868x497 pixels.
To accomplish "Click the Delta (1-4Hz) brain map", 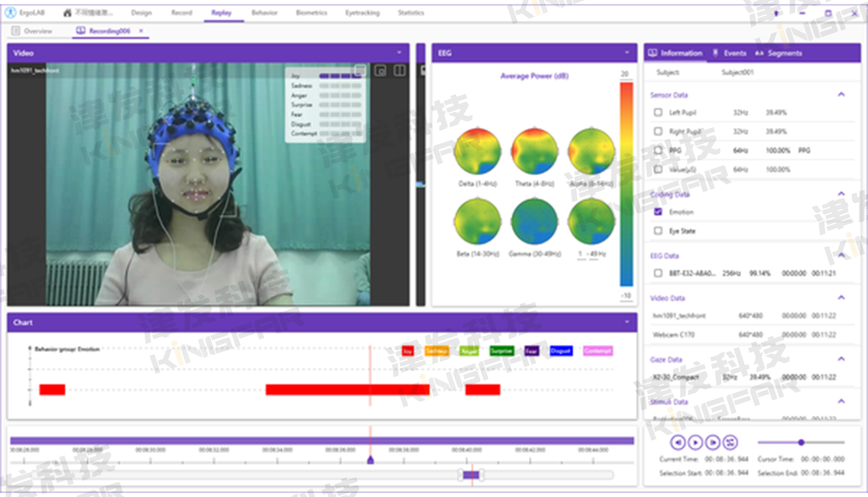I will [x=477, y=151].
